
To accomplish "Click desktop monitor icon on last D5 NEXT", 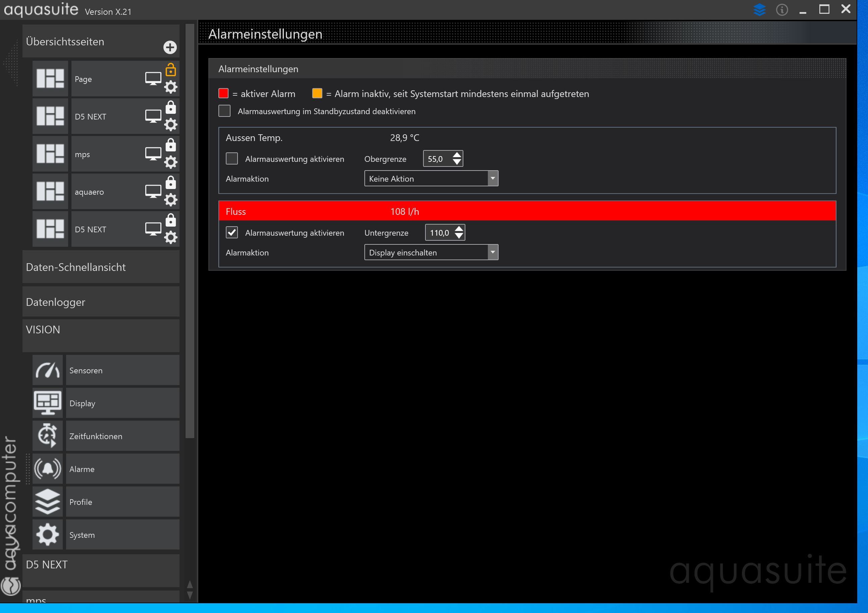I will (x=153, y=229).
